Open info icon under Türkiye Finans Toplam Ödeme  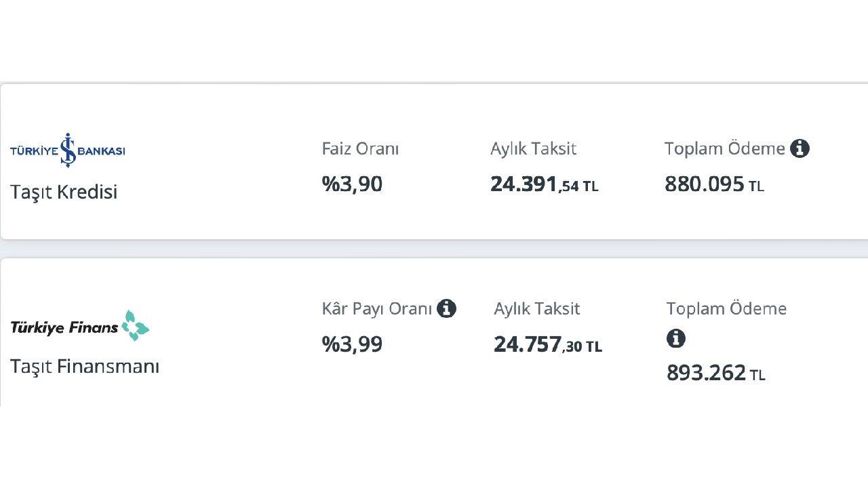pyautogui.click(x=676, y=338)
